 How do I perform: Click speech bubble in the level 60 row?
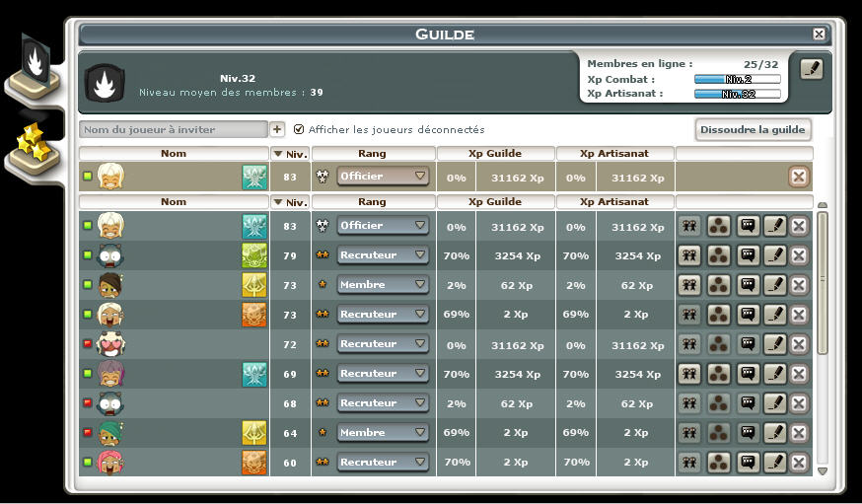(748, 463)
